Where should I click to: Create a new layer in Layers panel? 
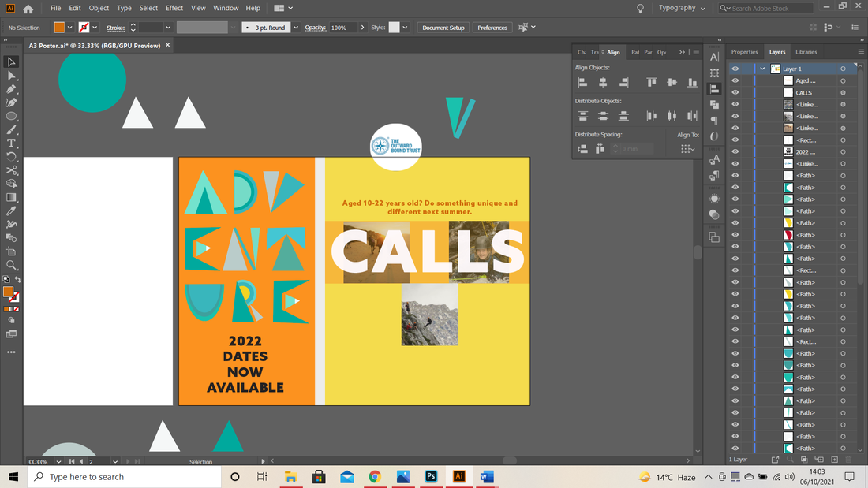(834, 460)
